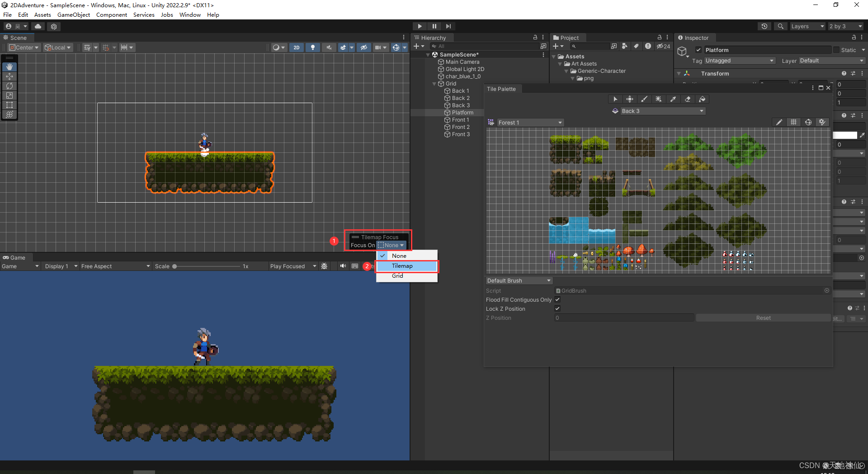The image size is (868, 474).
Task: Open the Unity Version Control icon
Action: click(54, 26)
